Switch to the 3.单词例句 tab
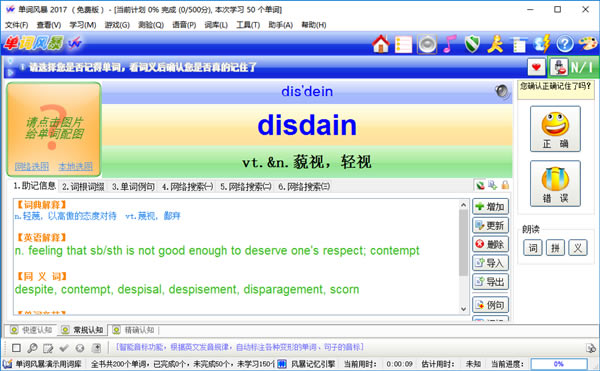Screen dimensions: 600x371 pyautogui.click(x=133, y=187)
